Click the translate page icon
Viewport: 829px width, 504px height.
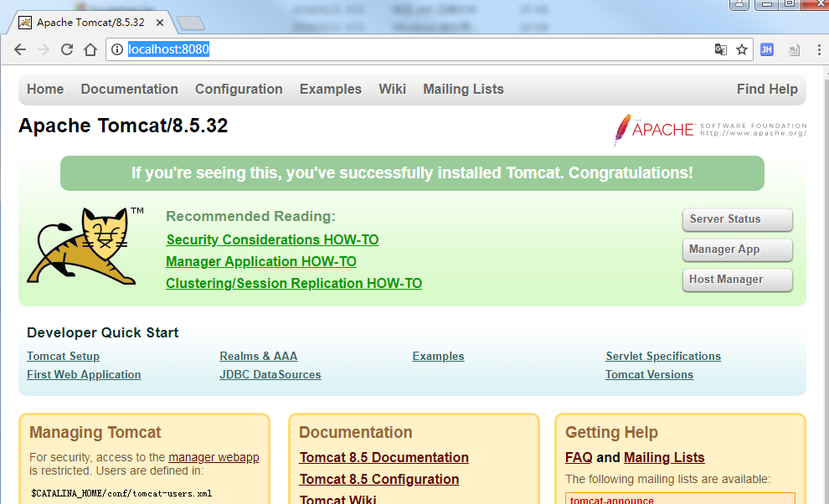[720, 49]
